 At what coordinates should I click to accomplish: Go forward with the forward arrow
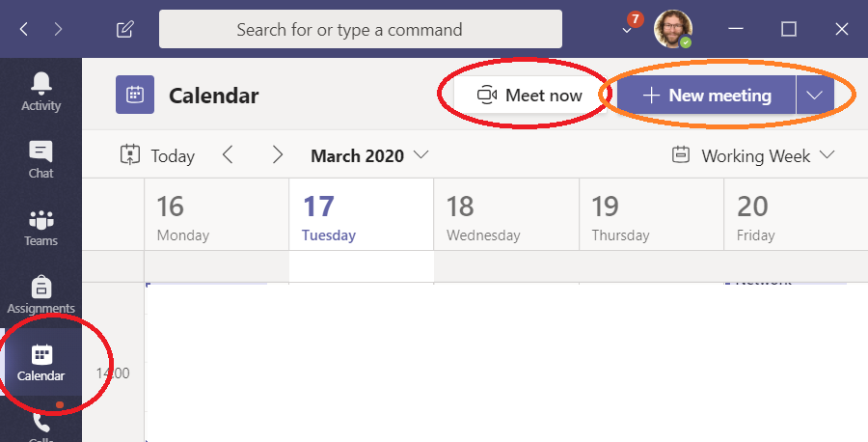[58, 29]
